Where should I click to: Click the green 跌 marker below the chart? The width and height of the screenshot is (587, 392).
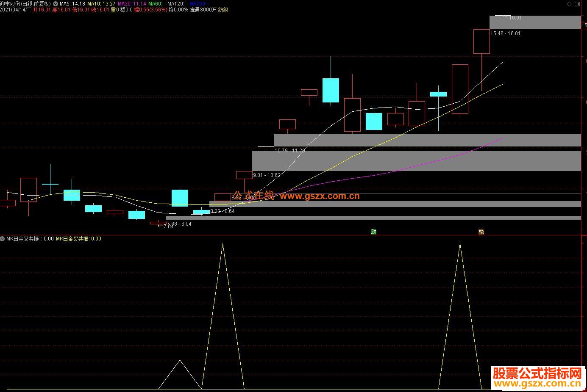[373, 232]
